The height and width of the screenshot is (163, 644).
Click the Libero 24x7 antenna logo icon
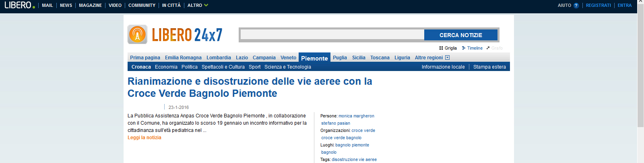[x=137, y=35]
